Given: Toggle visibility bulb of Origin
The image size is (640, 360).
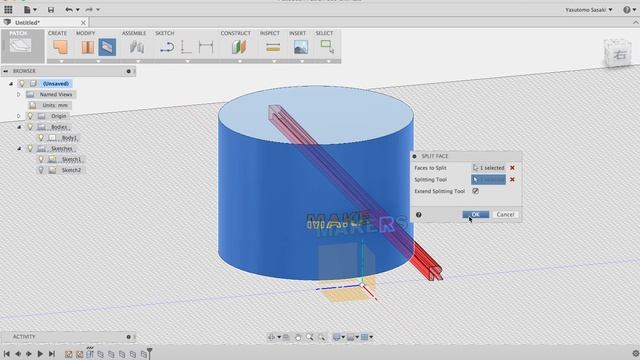Looking at the screenshot, I should pyautogui.click(x=30, y=116).
